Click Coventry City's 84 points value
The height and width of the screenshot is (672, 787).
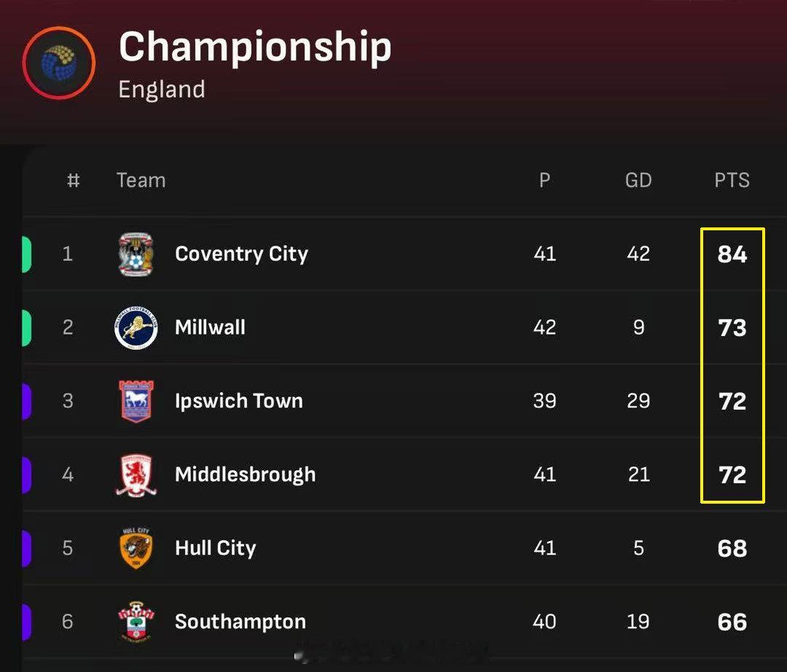click(732, 254)
